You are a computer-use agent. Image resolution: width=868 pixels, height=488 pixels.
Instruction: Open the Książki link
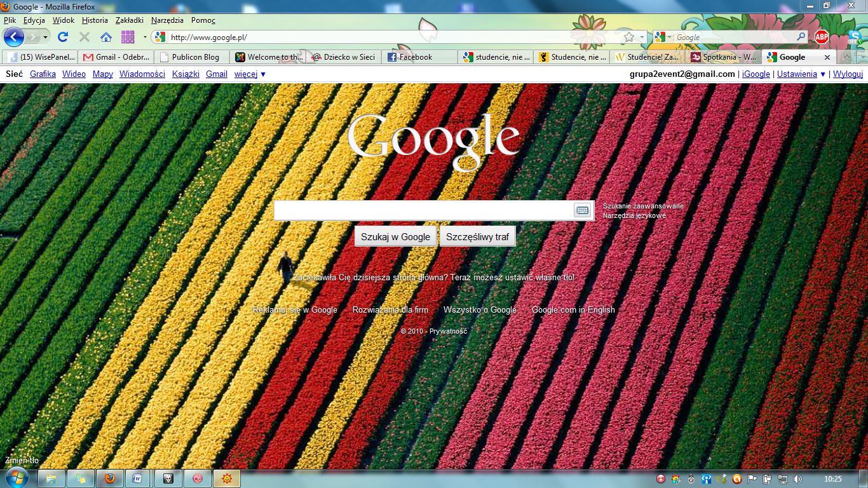186,74
